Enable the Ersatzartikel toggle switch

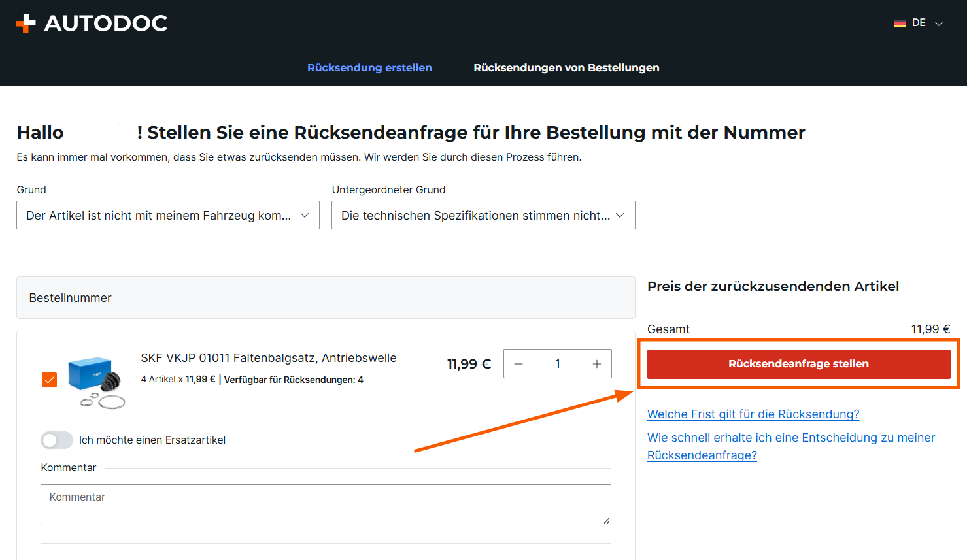point(57,440)
